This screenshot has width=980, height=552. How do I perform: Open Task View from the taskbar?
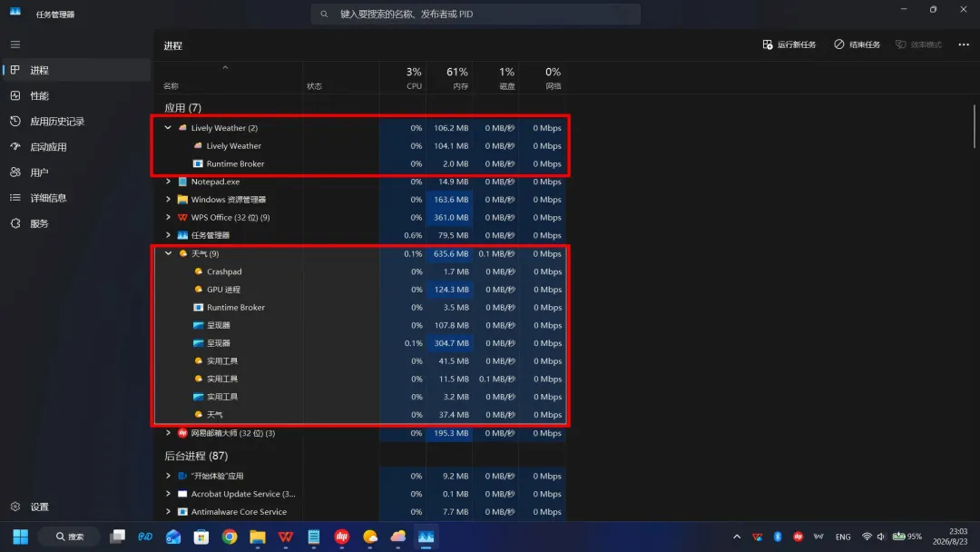pos(117,537)
